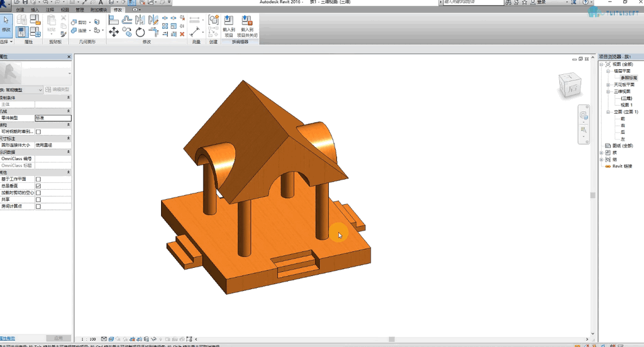This screenshot has width=644, height=347.
Task: Select the Offset tool in the Modify panel
Action: [x=127, y=19]
